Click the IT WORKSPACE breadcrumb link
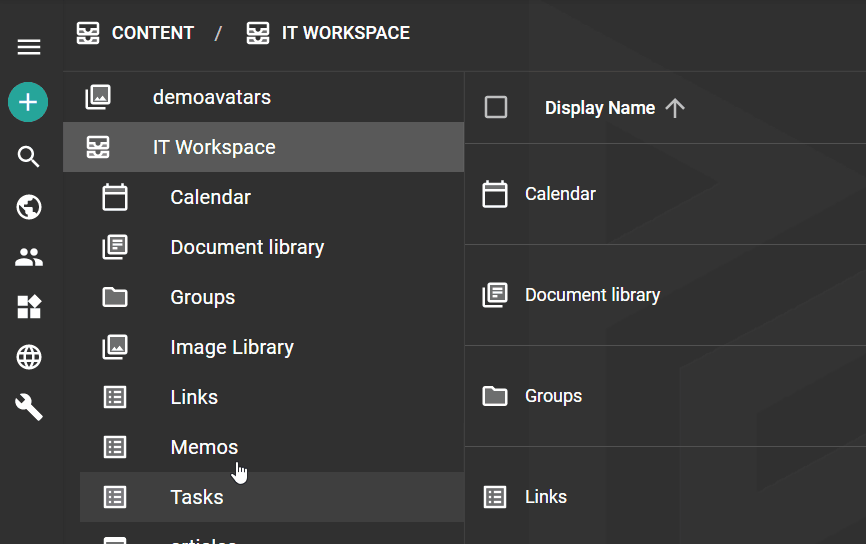The width and height of the screenshot is (866, 544). pos(346,33)
